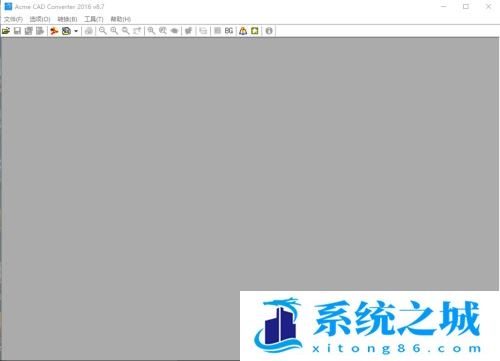Click the layout icon left of the grey square
The height and width of the screenshot is (361, 500).
(x=203, y=31)
